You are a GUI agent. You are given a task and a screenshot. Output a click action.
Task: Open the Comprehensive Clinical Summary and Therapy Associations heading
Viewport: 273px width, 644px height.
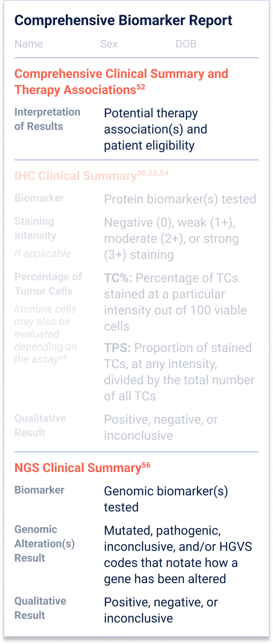121,82
